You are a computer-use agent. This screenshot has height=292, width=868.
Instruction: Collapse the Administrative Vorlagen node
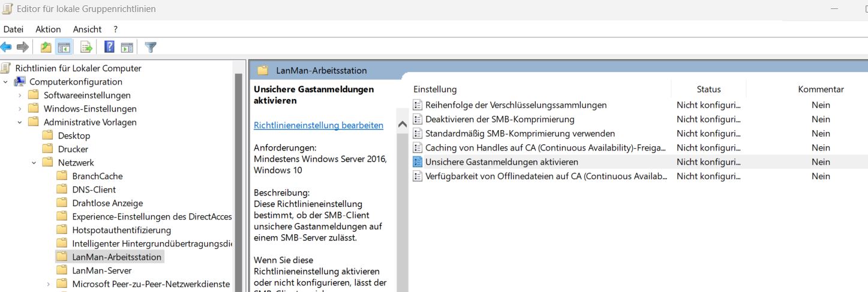pos(20,122)
